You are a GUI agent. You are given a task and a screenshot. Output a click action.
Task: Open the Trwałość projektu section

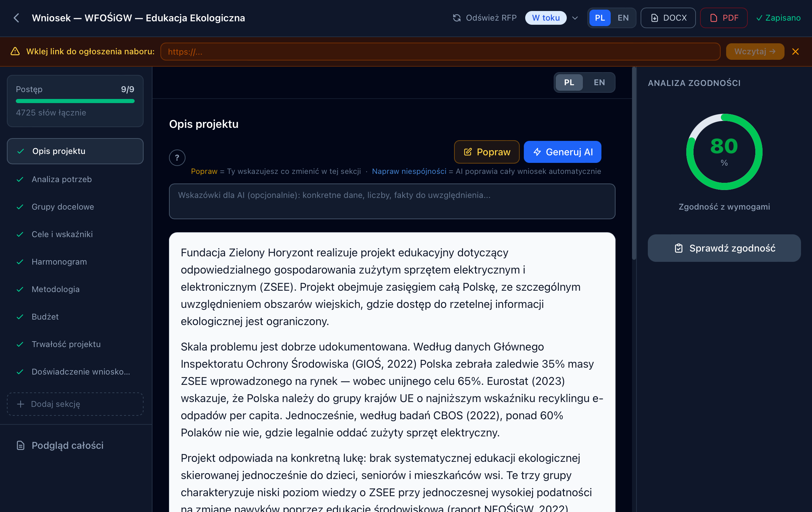point(75,344)
